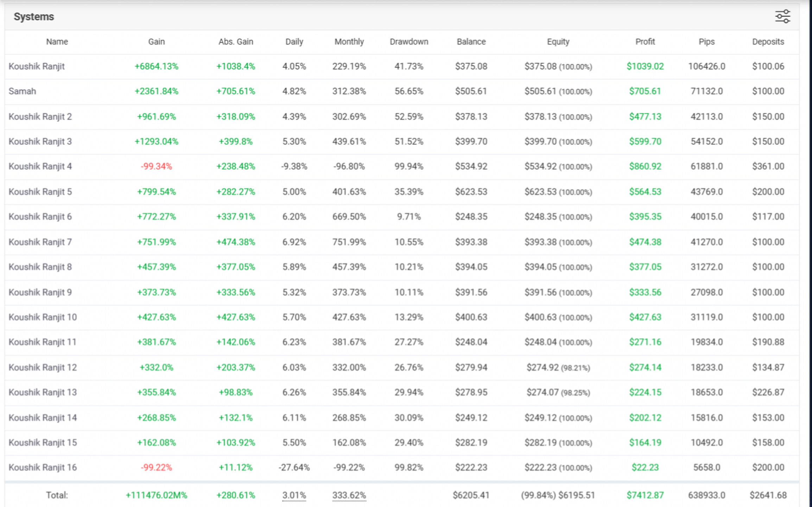Screen dimensions: 812x507
Task: Open the Koushik Ranjit 15 system
Action: (x=43, y=443)
